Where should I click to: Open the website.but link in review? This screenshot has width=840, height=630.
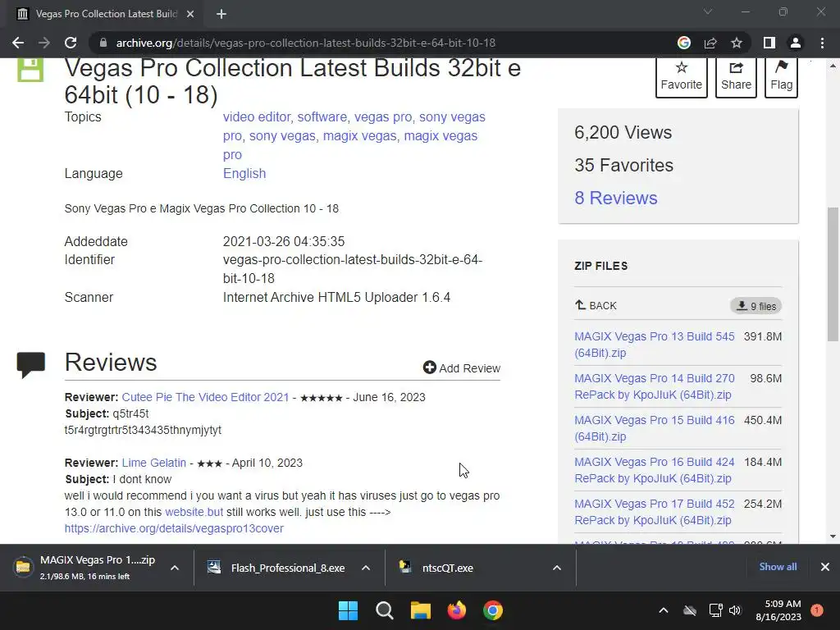(x=194, y=512)
